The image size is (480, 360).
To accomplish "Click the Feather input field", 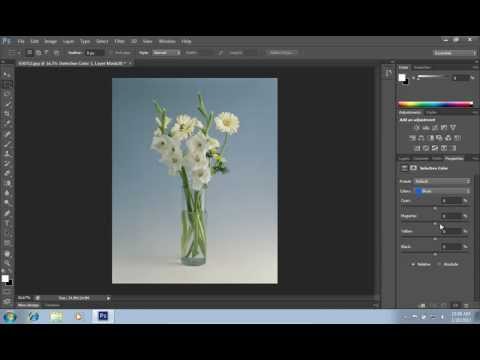I will (x=94, y=53).
